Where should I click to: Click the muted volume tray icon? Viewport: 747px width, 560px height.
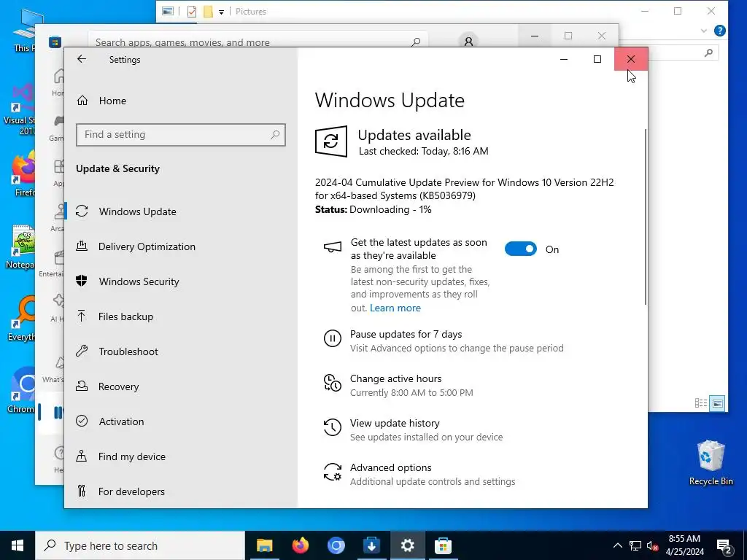[652, 546]
